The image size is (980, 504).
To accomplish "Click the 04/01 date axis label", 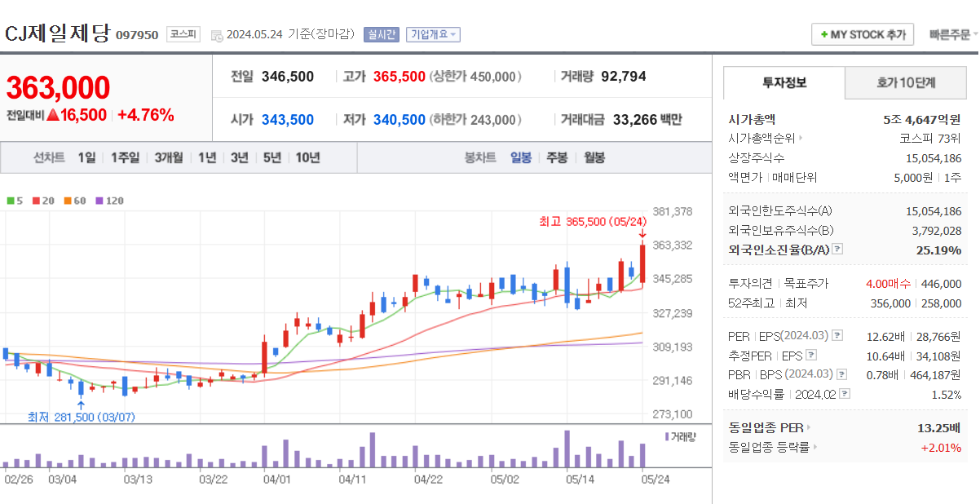I will coord(277,480).
